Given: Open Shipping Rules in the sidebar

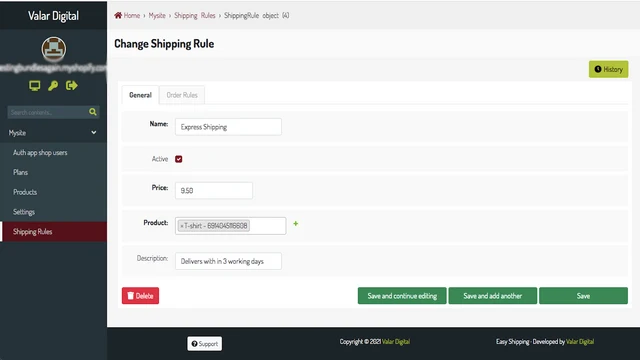Looking at the screenshot, I should pyautogui.click(x=53, y=231).
